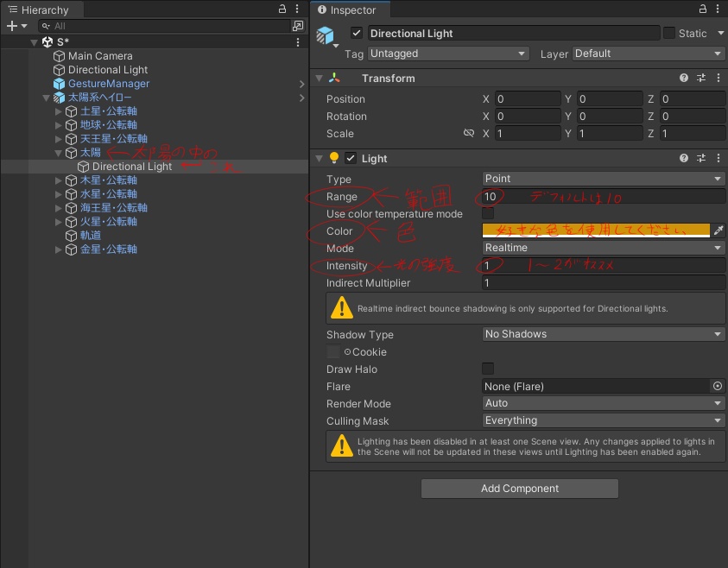Click the Indirect Multiplier field

(603, 282)
